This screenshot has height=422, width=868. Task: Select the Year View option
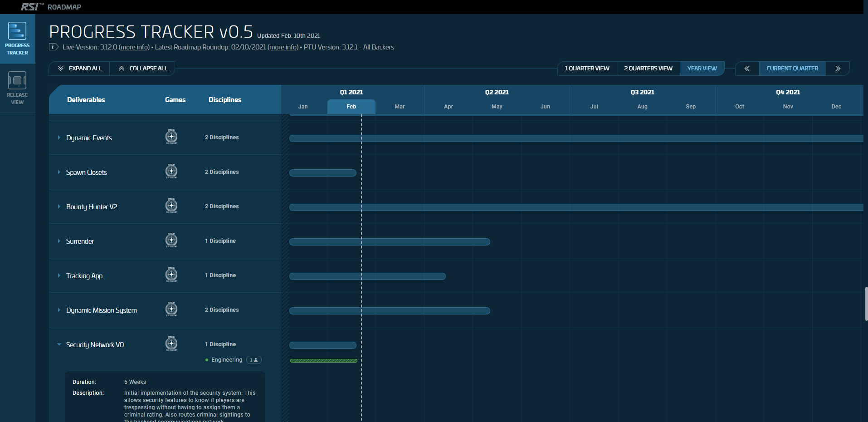[x=702, y=69]
